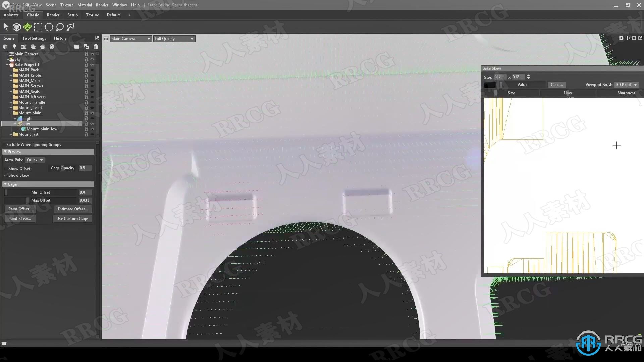Viewport: 644px width, 362px height.
Task: Switch to Tool Settings tab
Action: [x=34, y=38]
